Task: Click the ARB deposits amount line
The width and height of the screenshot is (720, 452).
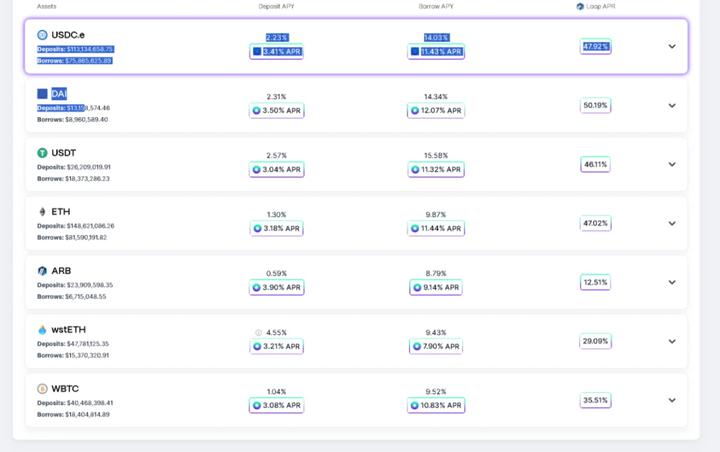Action: tap(75, 285)
